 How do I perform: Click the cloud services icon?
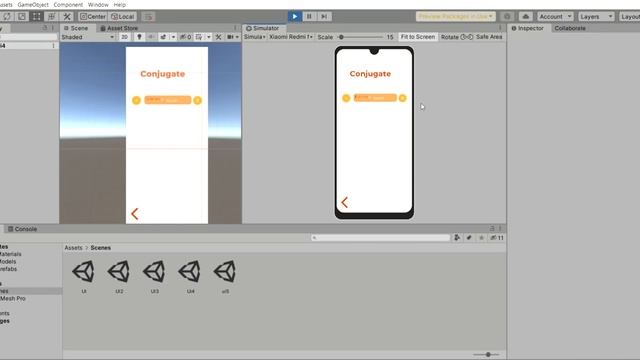point(526,16)
